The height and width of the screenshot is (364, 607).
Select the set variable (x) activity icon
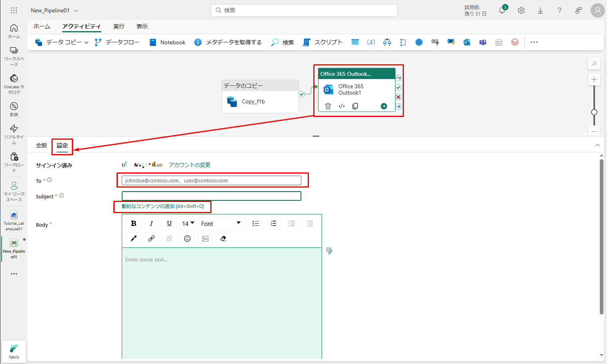tap(371, 42)
